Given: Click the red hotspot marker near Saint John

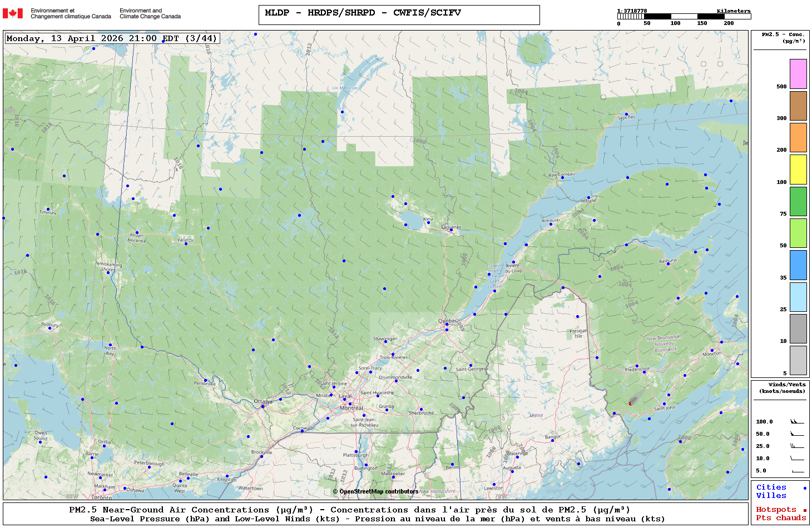Looking at the screenshot, I should point(630,404).
